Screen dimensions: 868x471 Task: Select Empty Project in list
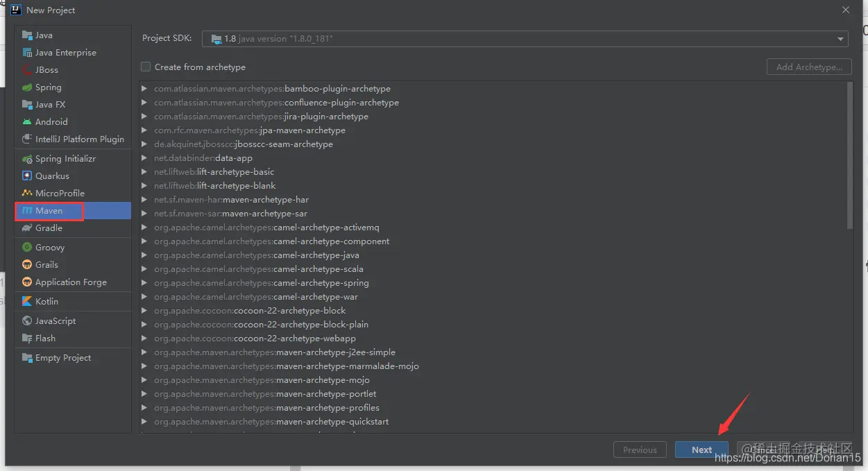63,358
